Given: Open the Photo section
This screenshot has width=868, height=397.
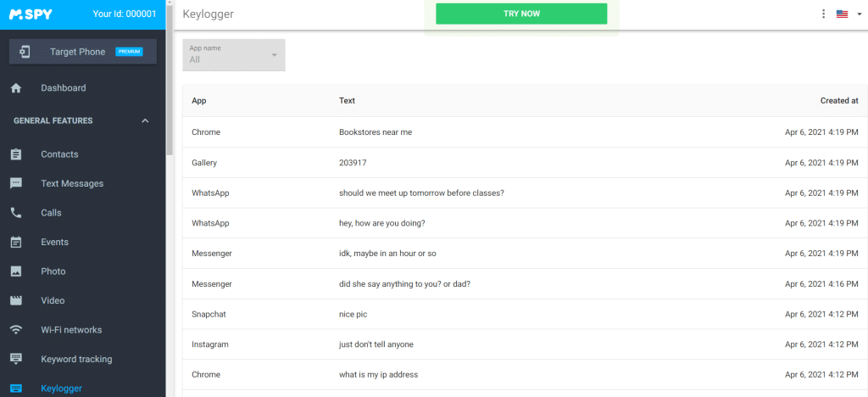Looking at the screenshot, I should click(x=53, y=271).
